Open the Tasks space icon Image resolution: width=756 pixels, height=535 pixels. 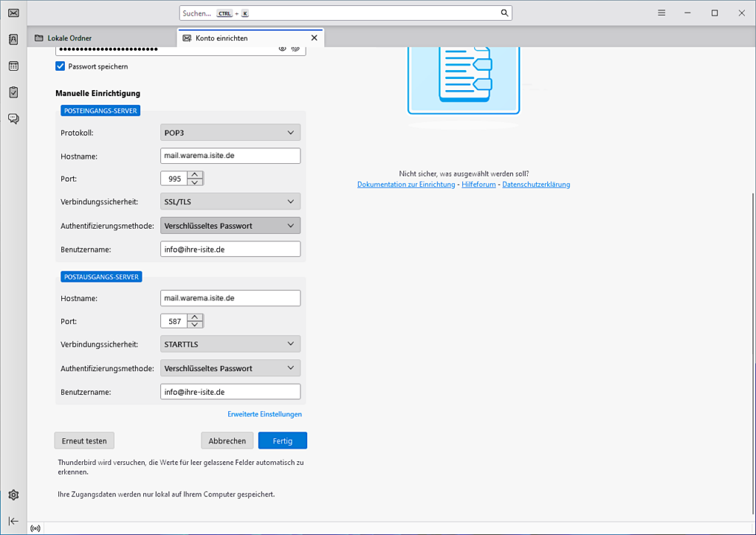coord(13,92)
